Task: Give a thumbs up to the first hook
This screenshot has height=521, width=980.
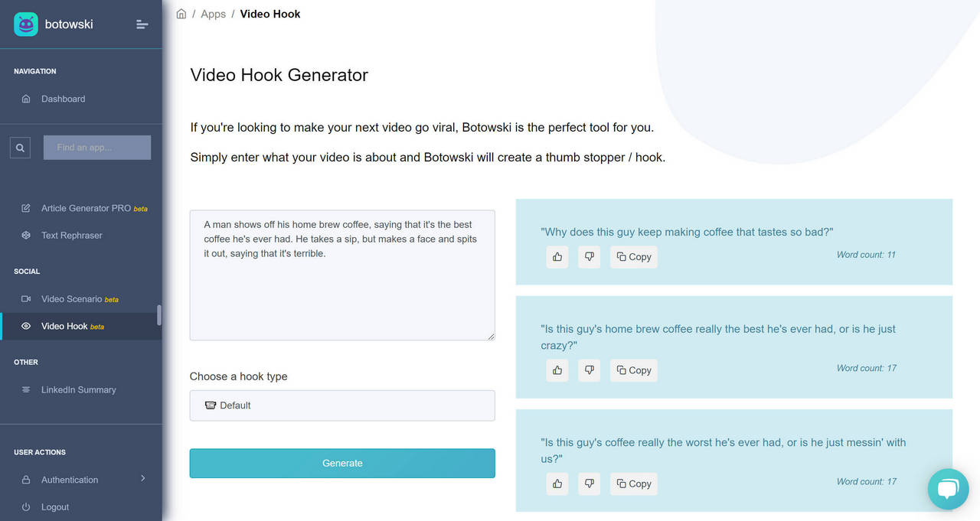Action: point(557,256)
